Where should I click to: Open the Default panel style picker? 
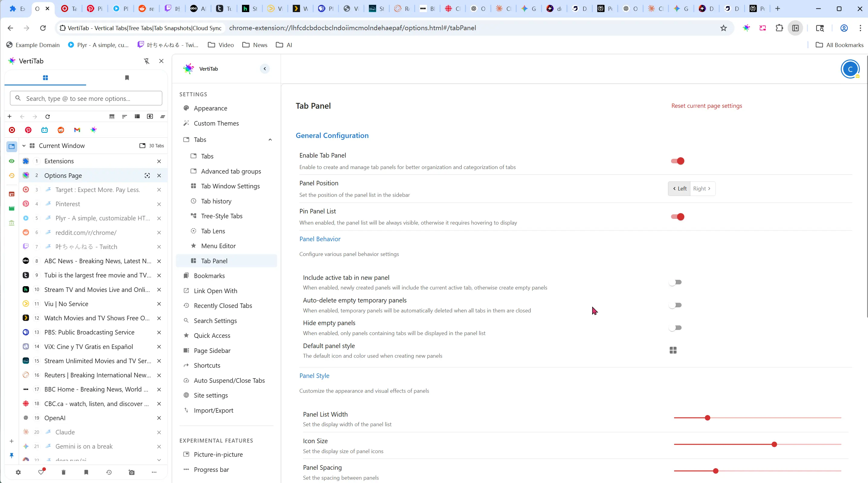[x=673, y=350]
